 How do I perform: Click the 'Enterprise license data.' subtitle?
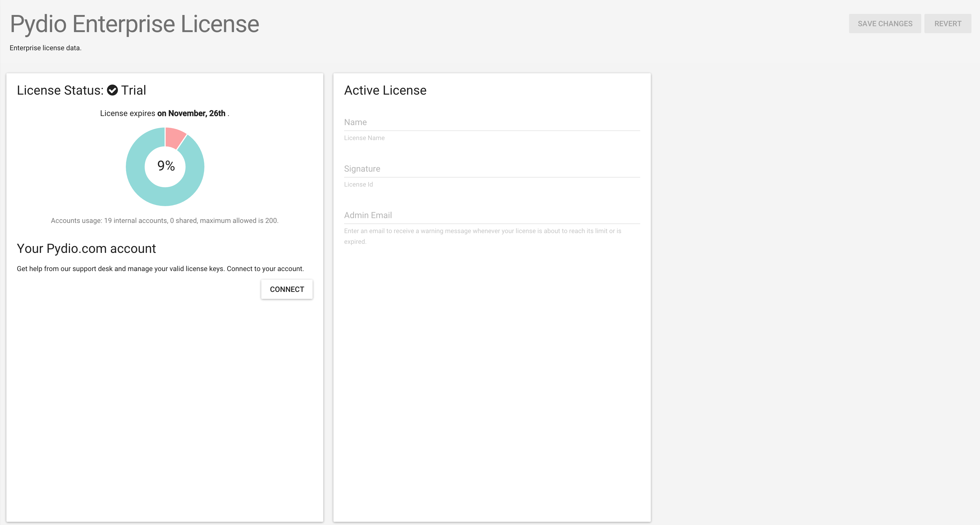click(x=46, y=48)
